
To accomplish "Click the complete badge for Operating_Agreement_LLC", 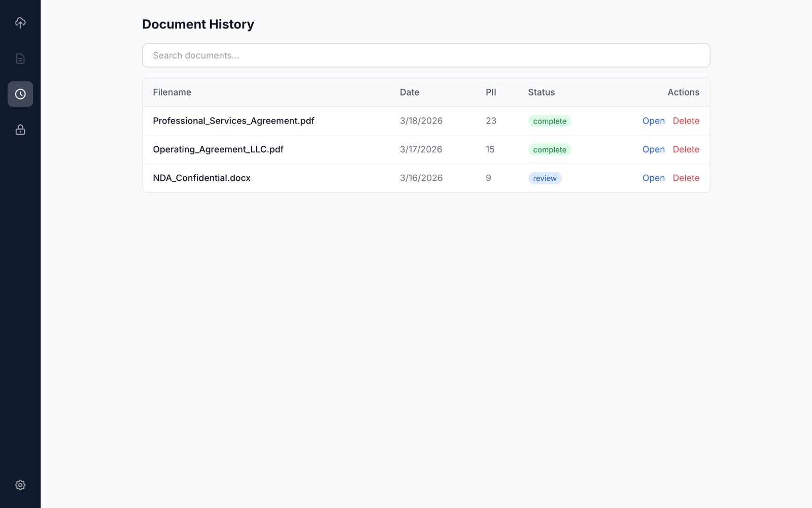I will click(550, 149).
